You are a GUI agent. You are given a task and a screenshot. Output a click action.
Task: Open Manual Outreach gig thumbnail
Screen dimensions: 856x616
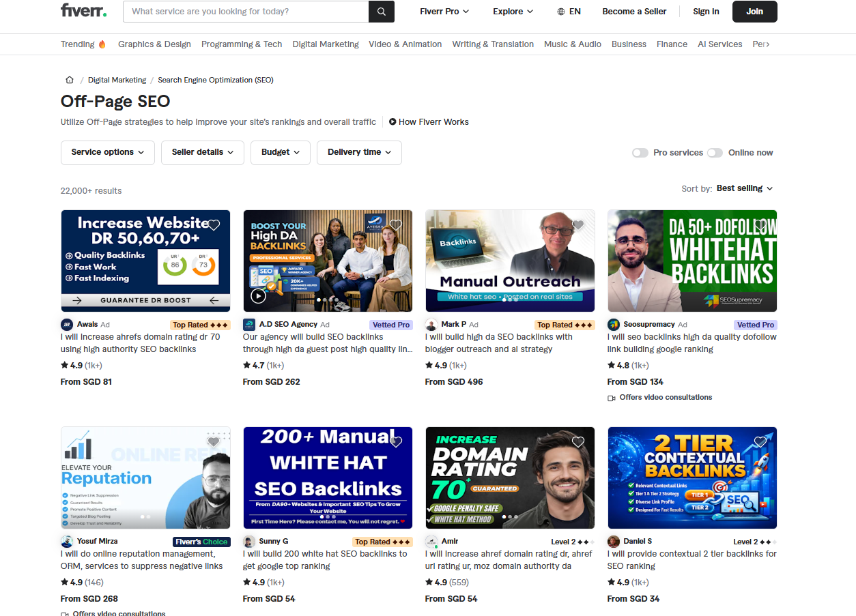coord(510,261)
